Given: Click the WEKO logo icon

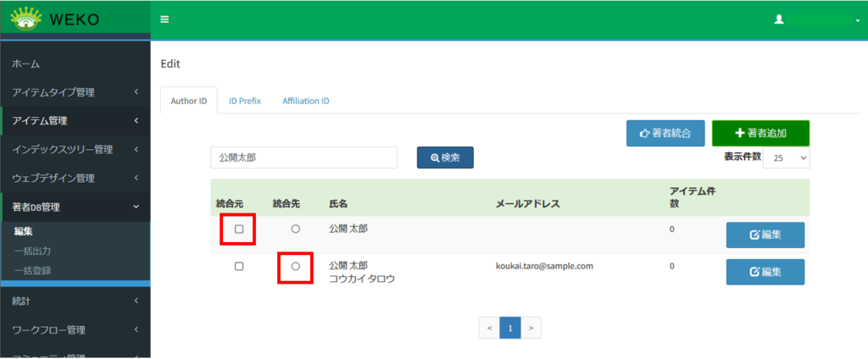Looking at the screenshot, I should [x=26, y=19].
